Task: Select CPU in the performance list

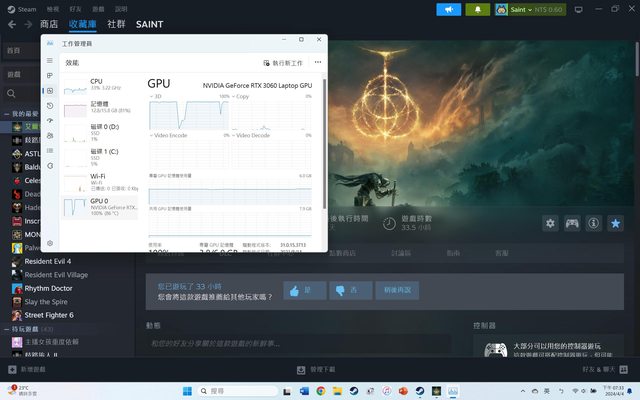Action: pyautogui.click(x=96, y=82)
